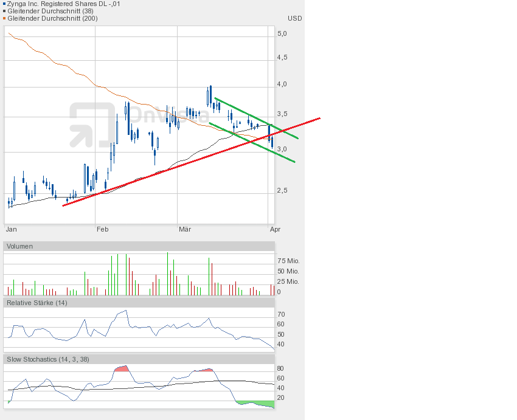Click the Mär label on the time axis

[185, 229]
